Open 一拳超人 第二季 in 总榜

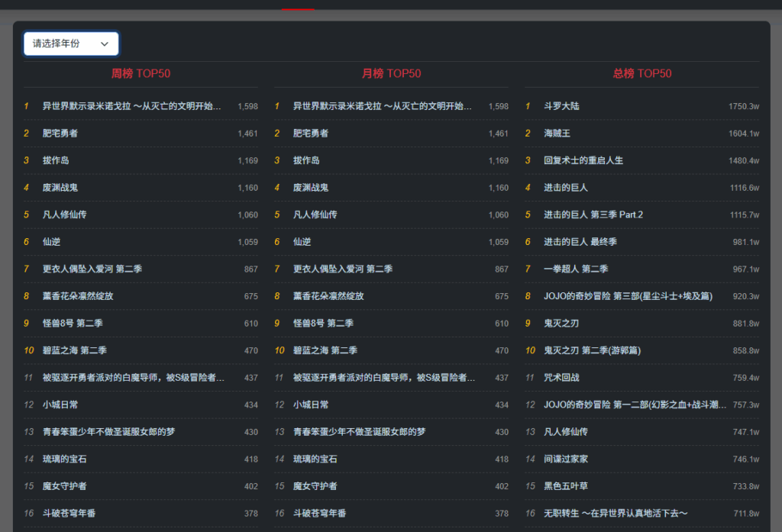[x=576, y=269]
